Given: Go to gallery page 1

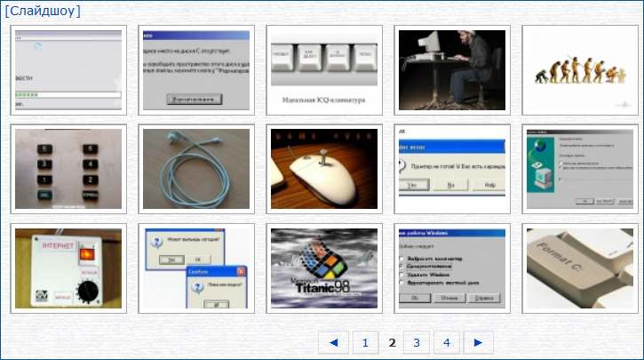Looking at the screenshot, I should pyautogui.click(x=366, y=342).
